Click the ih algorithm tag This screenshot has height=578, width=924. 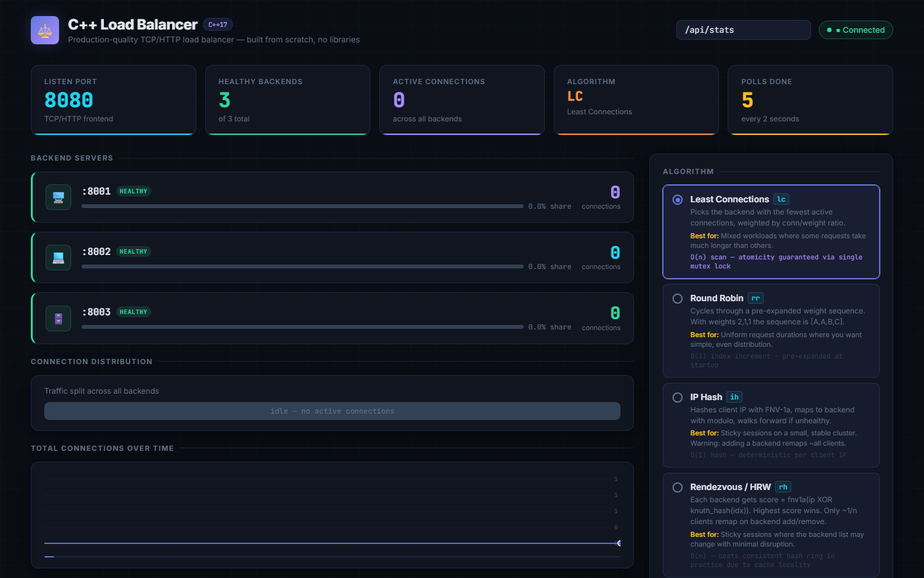[734, 398]
